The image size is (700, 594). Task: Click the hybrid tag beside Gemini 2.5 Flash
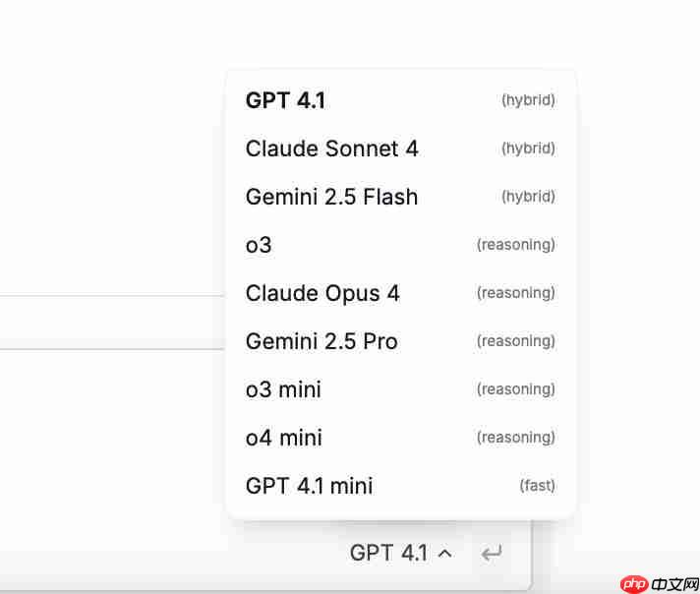[528, 197]
